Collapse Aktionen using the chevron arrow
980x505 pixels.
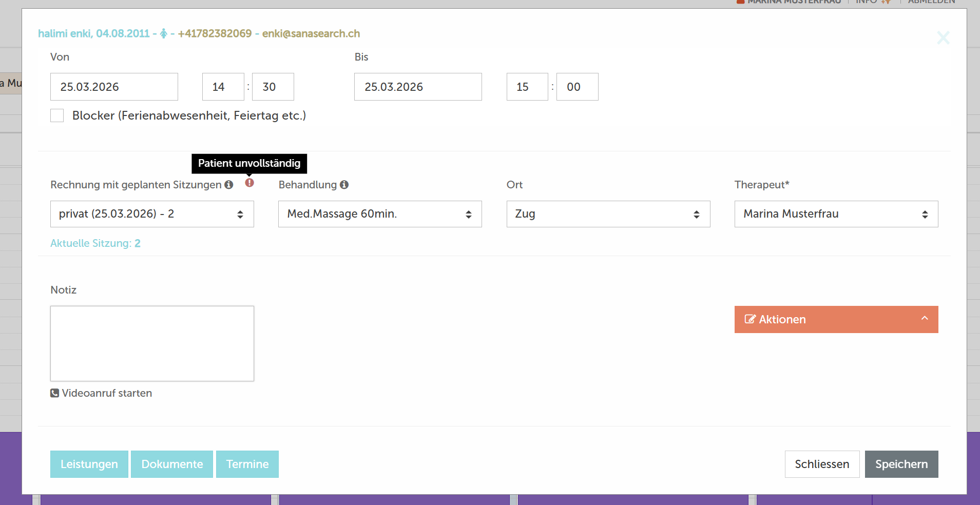coord(924,318)
